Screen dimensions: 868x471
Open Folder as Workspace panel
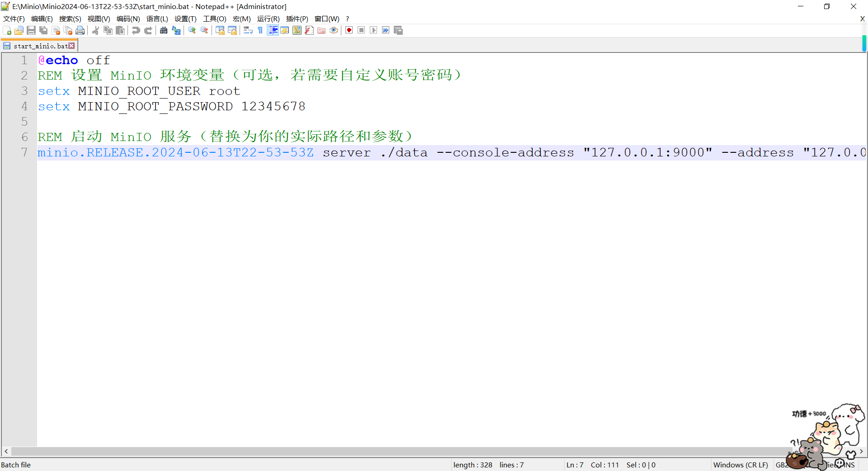(321, 30)
